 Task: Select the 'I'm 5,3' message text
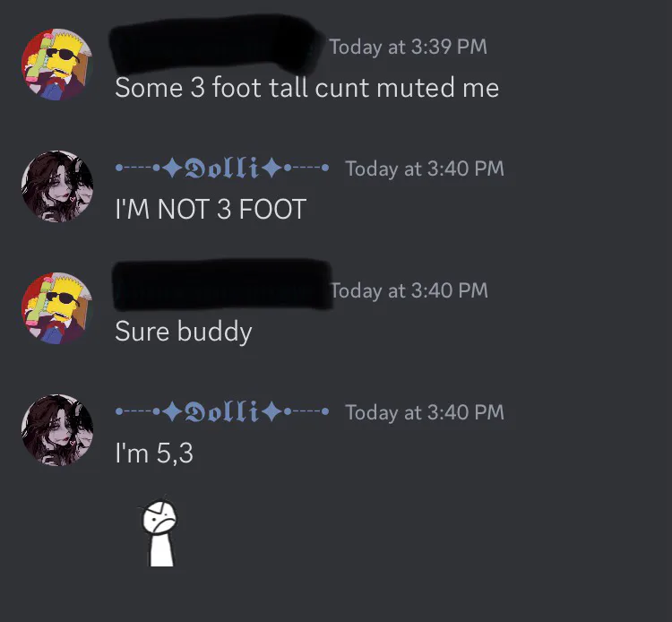tap(154, 454)
